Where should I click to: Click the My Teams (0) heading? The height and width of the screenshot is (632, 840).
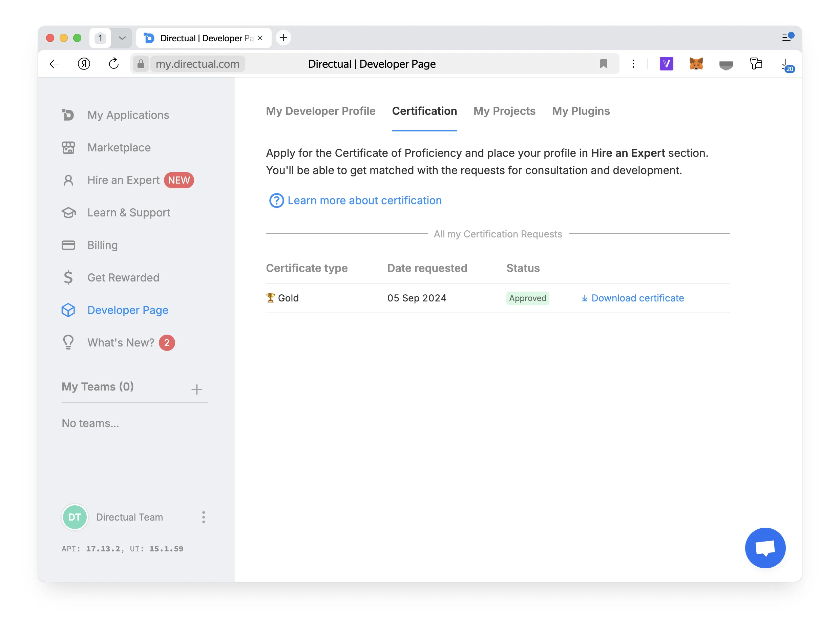[x=98, y=386]
